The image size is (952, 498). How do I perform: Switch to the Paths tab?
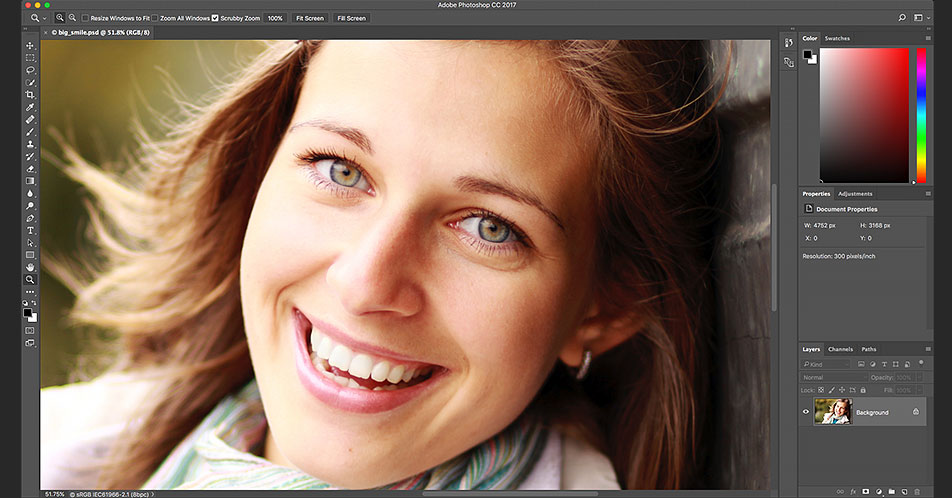tap(869, 349)
